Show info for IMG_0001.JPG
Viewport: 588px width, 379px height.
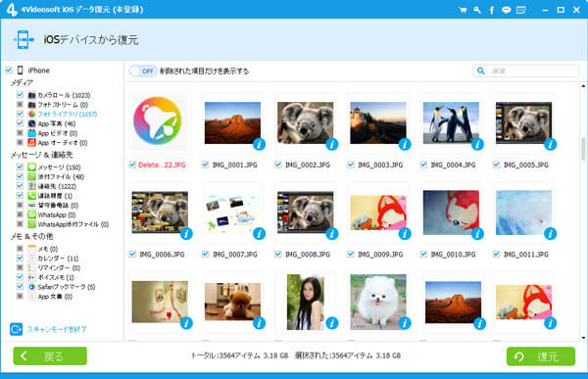pyautogui.click(x=259, y=144)
